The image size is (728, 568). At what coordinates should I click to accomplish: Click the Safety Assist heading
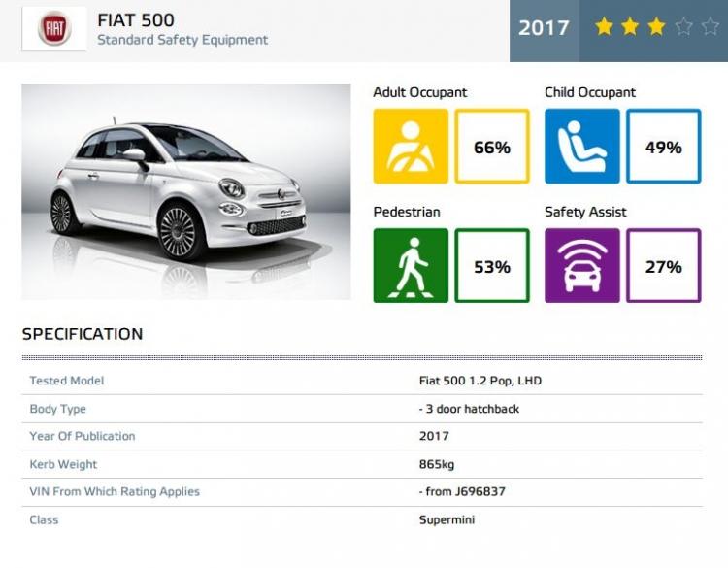tap(585, 213)
